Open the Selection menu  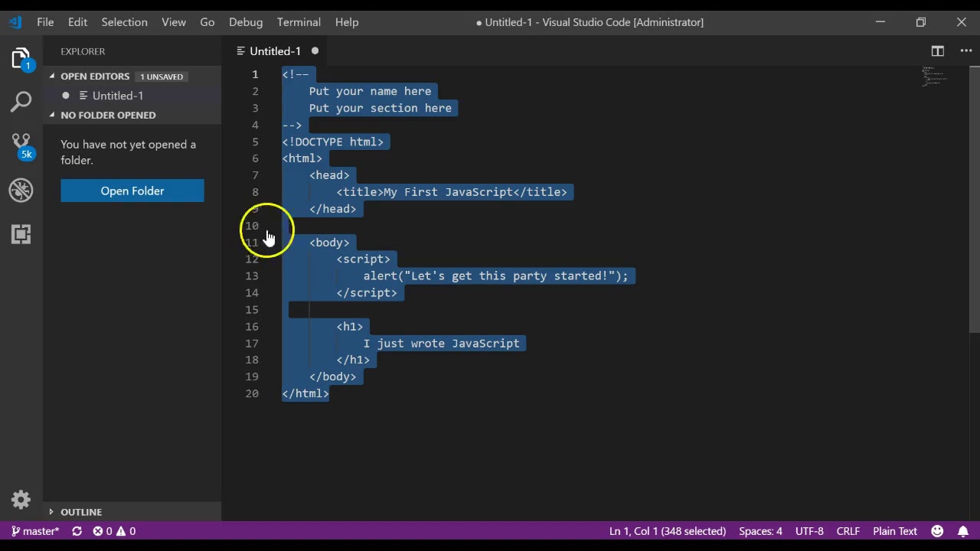tap(124, 22)
